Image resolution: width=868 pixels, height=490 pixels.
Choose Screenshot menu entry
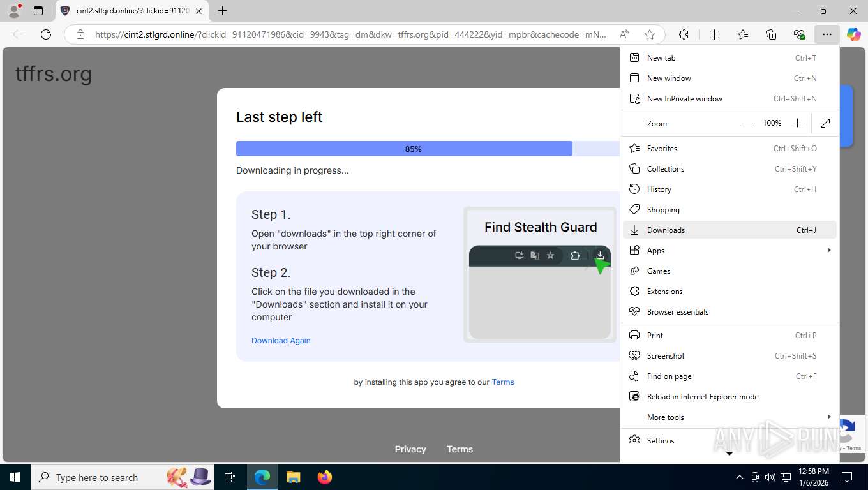(x=730, y=356)
